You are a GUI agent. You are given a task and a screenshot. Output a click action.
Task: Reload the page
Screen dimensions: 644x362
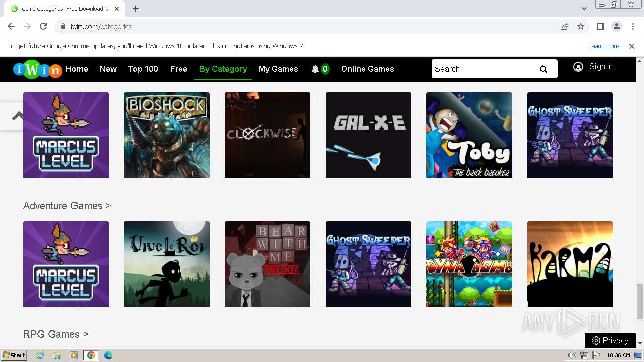(43, 27)
